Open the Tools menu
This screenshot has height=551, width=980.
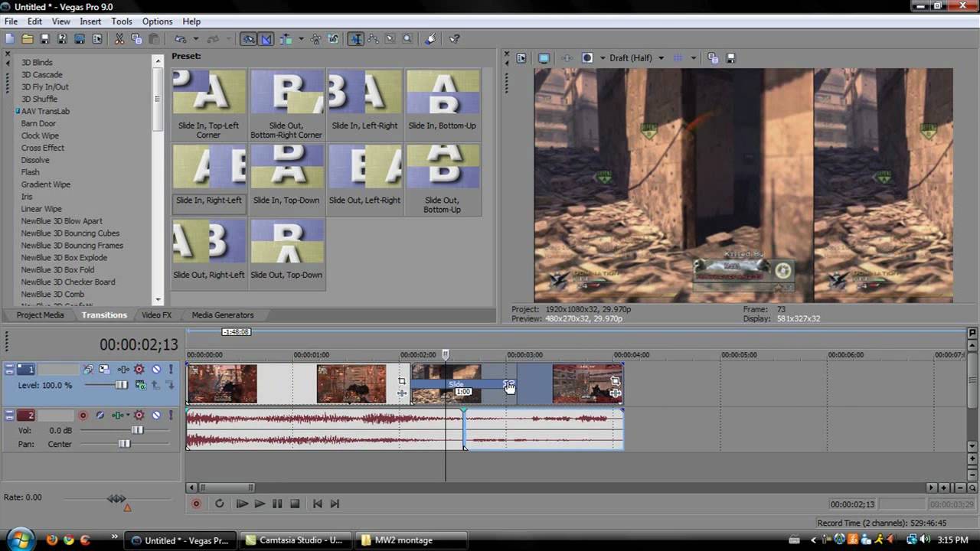[122, 21]
